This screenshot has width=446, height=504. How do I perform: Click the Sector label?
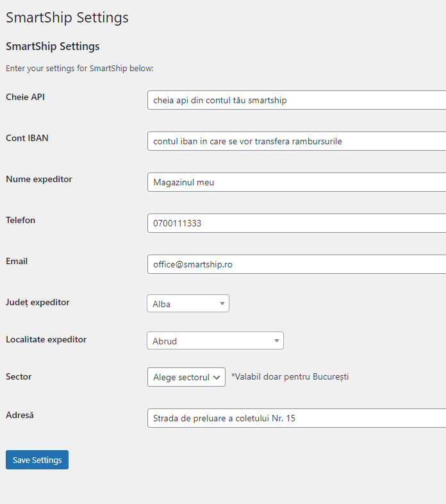pos(19,376)
